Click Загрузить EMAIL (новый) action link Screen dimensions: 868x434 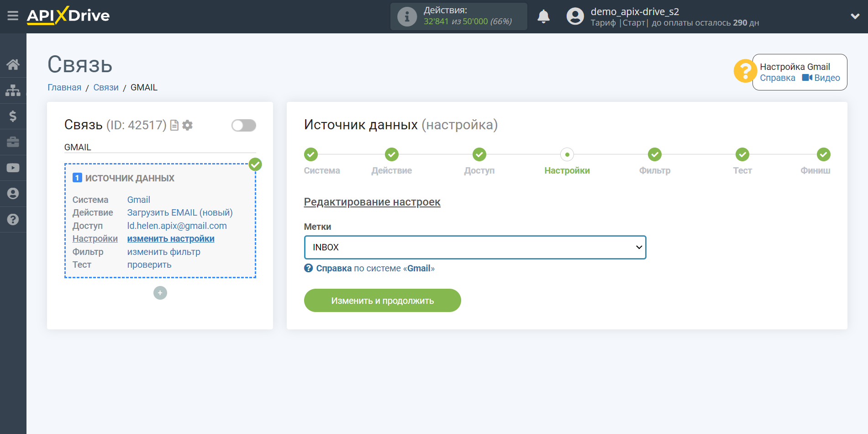tap(180, 212)
